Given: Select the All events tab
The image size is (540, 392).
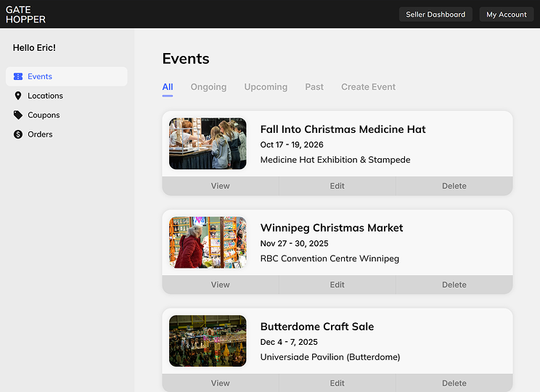Looking at the screenshot, I should (168, 87).
